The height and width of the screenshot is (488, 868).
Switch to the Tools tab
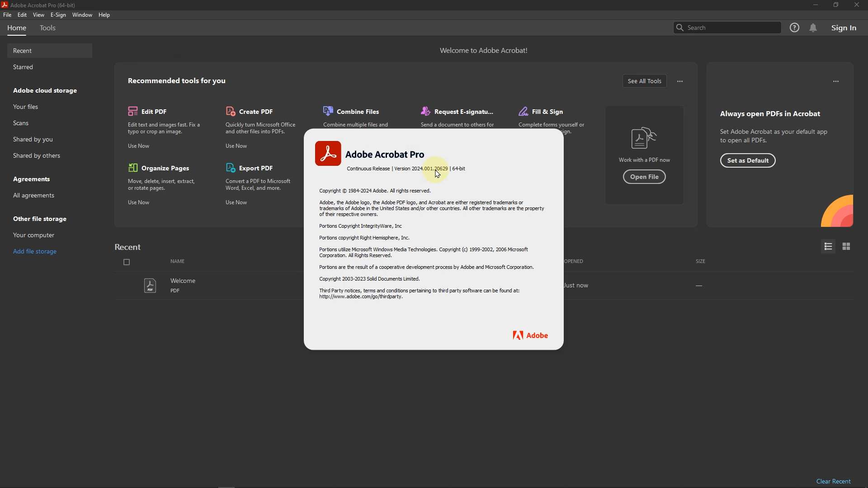point(47,28)
